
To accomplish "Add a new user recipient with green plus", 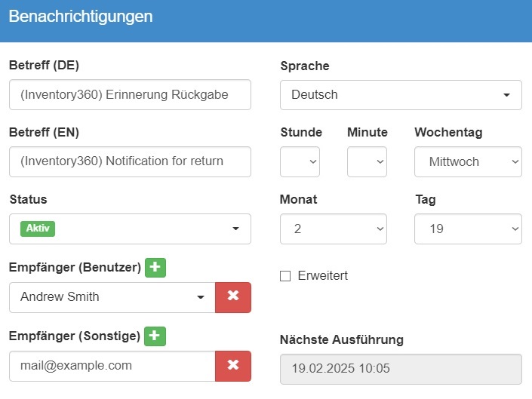I will 155,268.
